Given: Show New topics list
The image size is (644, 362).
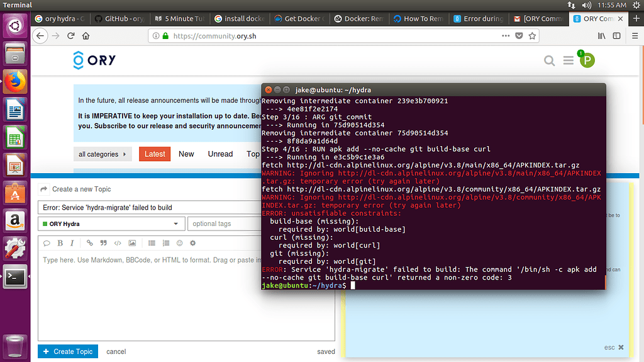Looking at the screenshot, I should (x=186, y=154).
